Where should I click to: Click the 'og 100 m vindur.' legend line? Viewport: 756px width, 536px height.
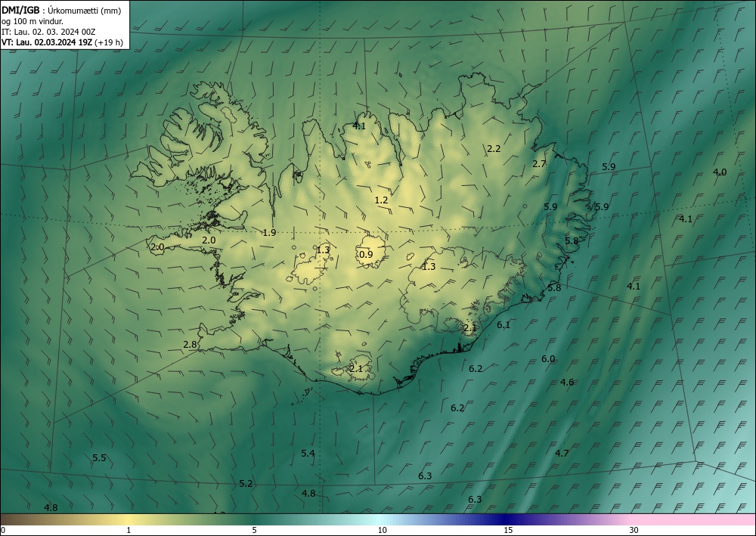tap(33, 21)
